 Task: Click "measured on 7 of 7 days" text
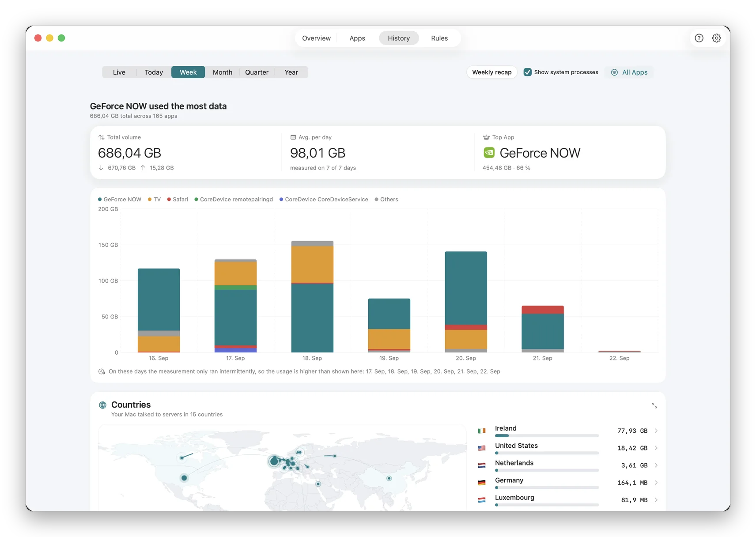coord(323,168)
